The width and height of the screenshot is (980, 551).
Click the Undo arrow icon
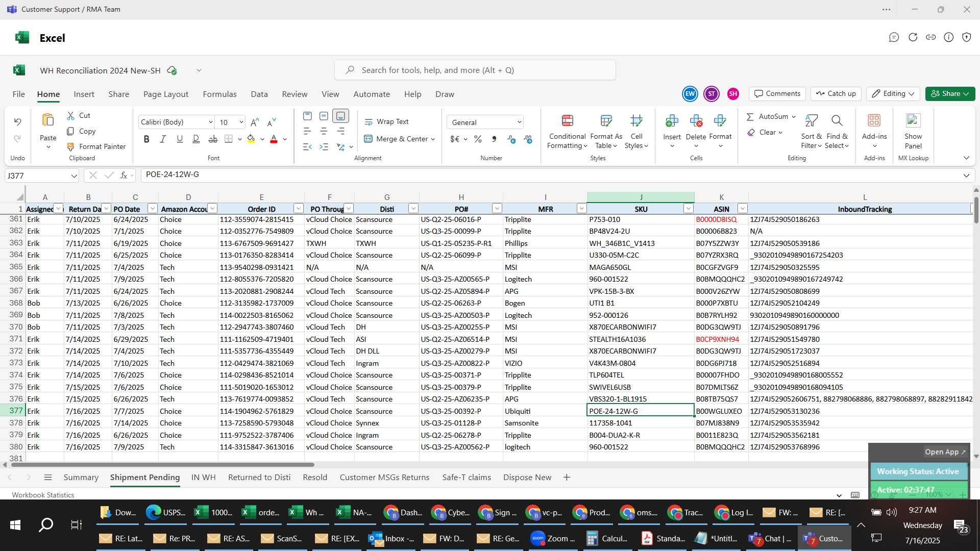coord(17,121)
